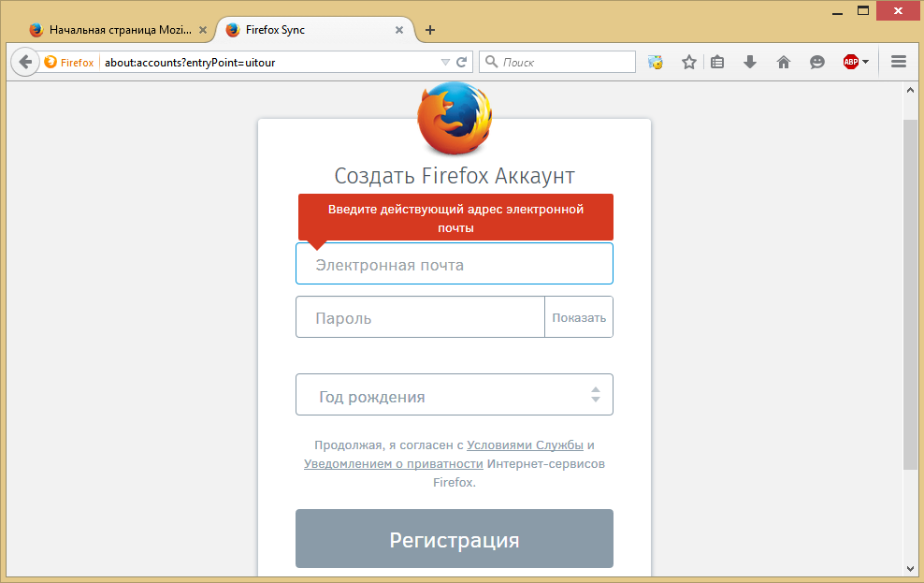The height and width of the screenshot is (583, 924).
Task: Reload the page with the refresh icon
Action: tap(461, 63)
